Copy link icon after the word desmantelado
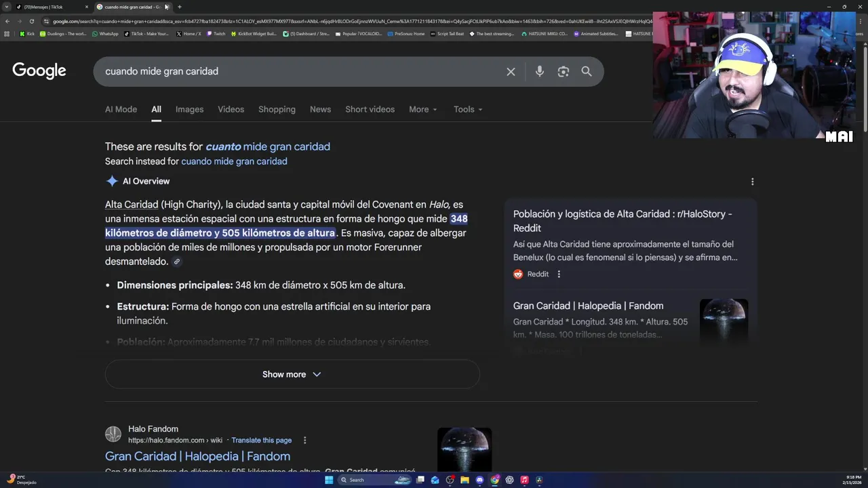This screenshot has width=868, height=488. [x=177, y=262]
